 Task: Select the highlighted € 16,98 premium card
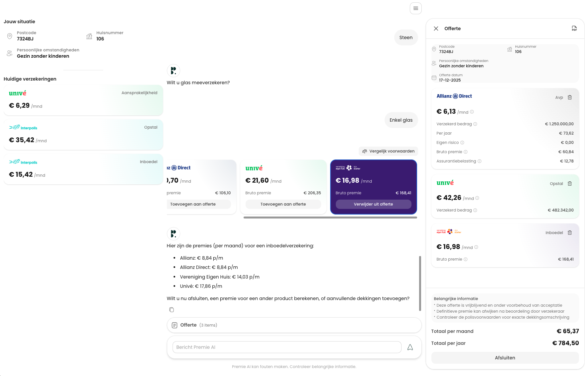coord(373,187)
